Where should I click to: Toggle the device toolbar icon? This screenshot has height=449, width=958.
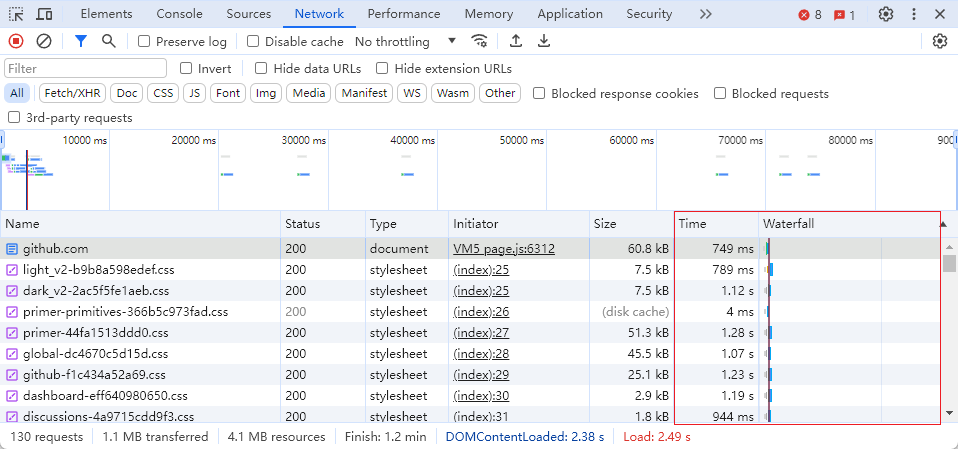pos(45,14)
